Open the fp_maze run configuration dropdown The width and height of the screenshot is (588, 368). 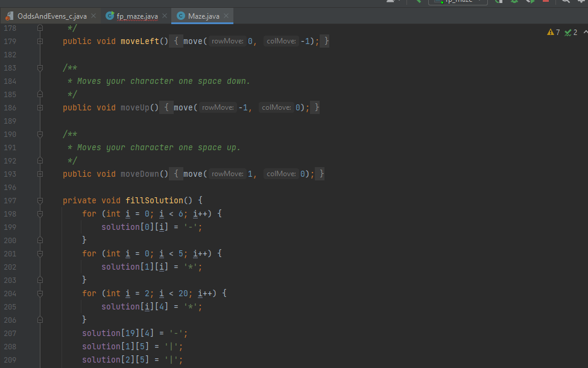(458, 3)
